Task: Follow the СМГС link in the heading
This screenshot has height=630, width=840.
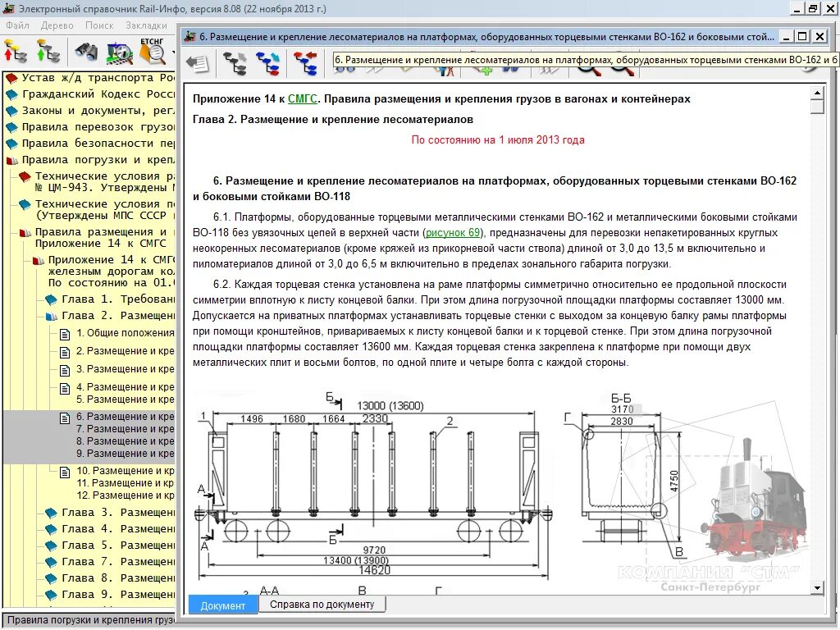Action: click(x=302, y=98)
